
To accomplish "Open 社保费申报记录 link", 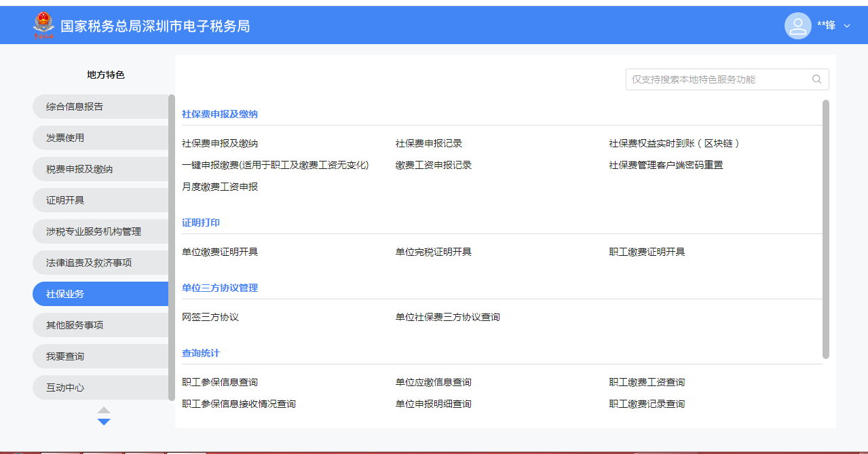I will [428, 144].
